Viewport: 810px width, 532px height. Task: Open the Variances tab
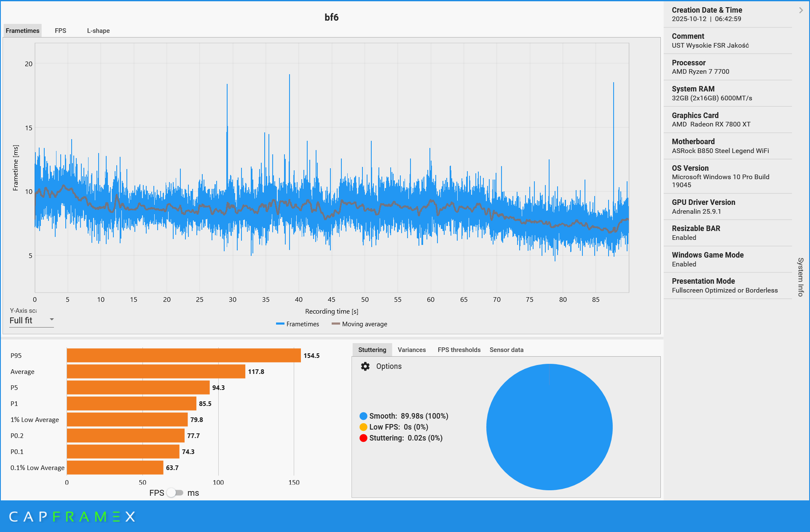[411, 350]
